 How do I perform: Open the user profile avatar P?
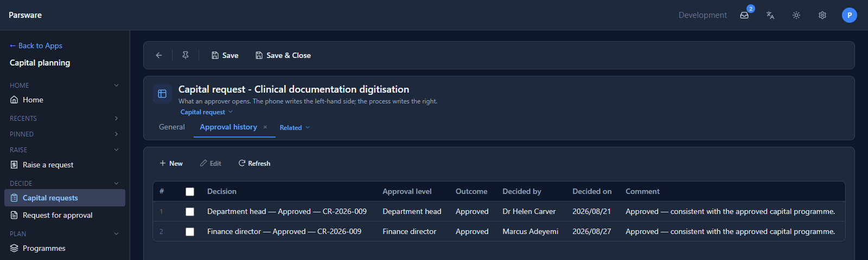850,15
